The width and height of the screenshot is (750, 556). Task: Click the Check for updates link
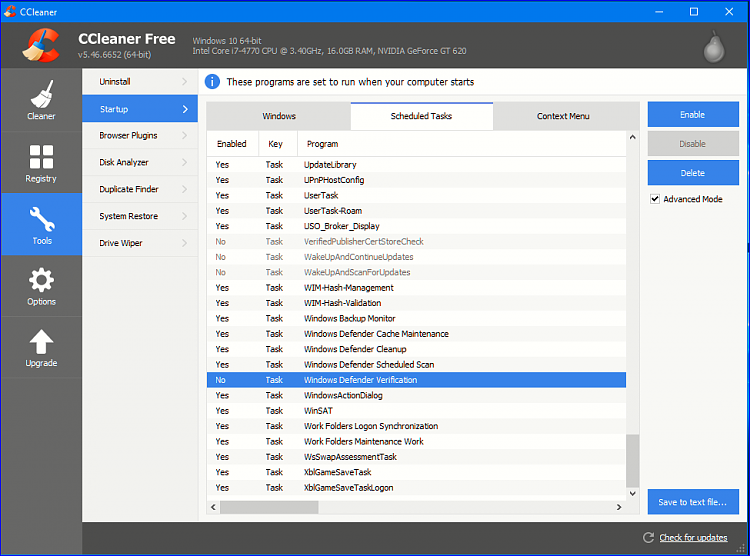pos(693,538)
